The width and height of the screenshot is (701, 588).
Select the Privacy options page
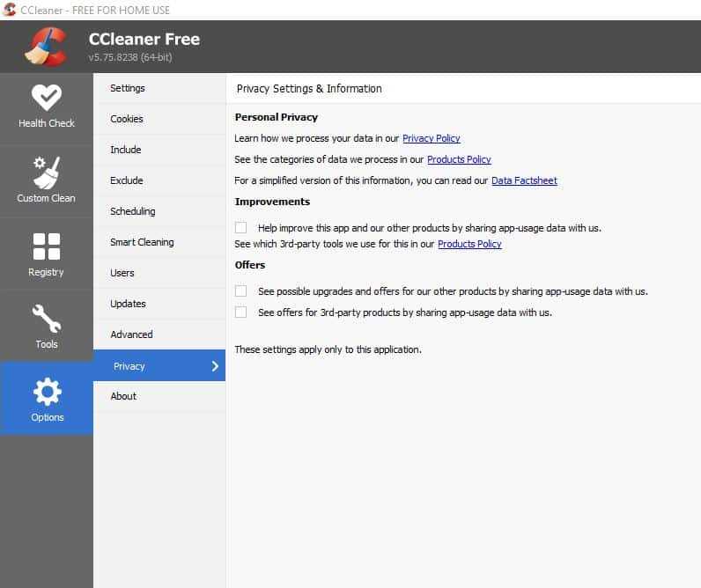[159, 365]
